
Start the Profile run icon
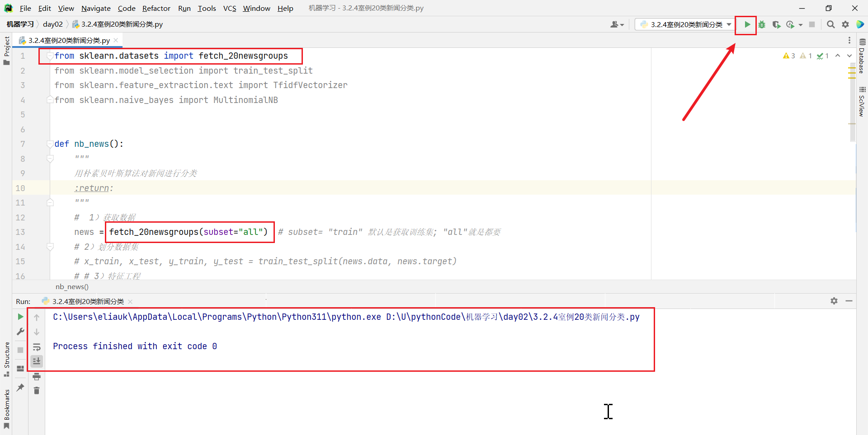[x=790, y=24]
